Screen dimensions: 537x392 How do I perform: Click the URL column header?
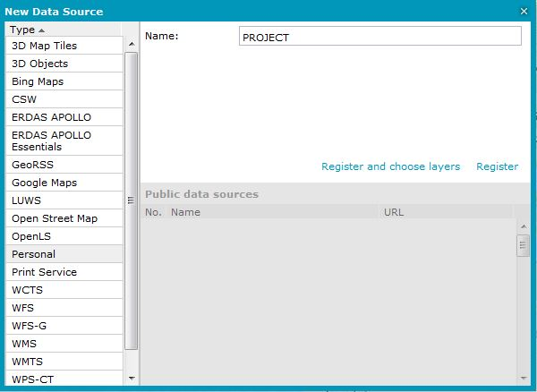pyautogui.click(x=447, y=212)
